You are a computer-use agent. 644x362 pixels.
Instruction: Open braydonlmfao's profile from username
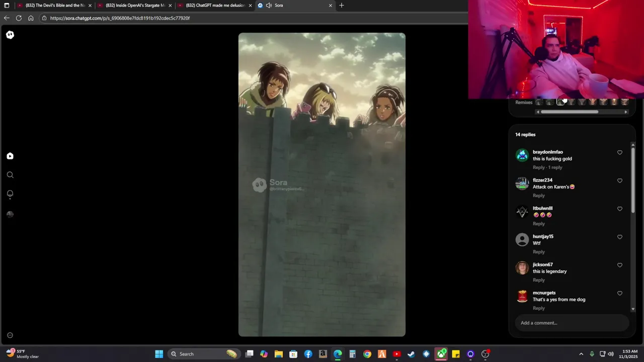[548, 152]
